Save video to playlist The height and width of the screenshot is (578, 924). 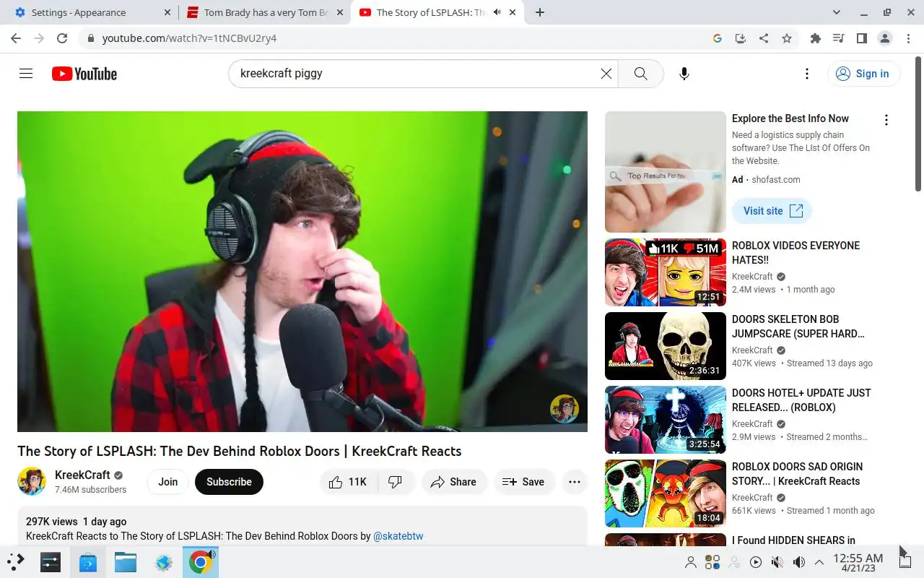point(524,482)
